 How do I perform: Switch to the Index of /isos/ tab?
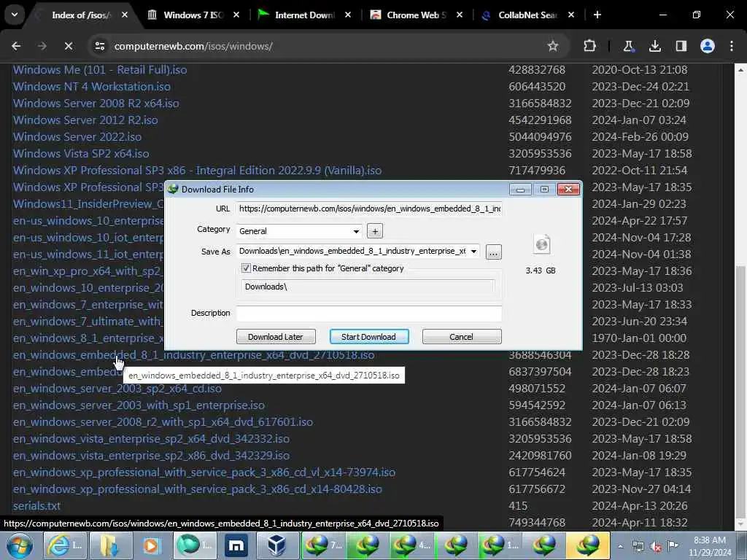pyautogui.click(x=82, y=15)
